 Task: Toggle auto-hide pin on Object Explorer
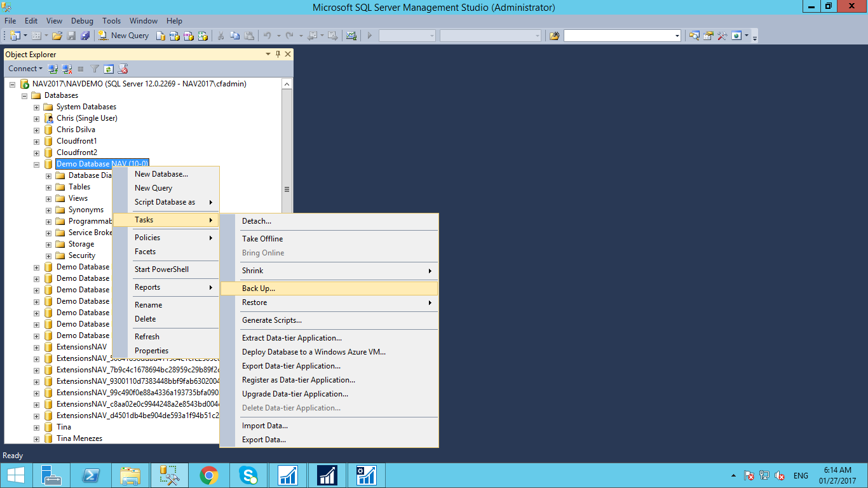278,55
